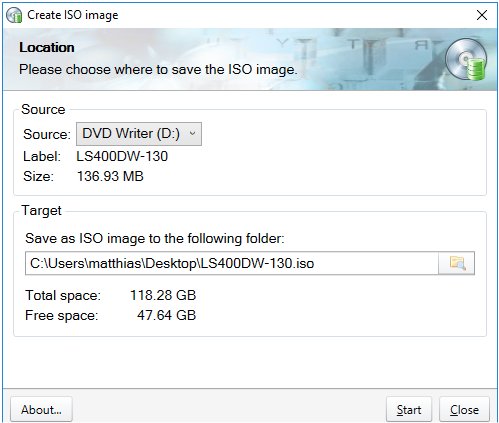Click the Close button at bottom
499x423 pixels.
point(464,409)
